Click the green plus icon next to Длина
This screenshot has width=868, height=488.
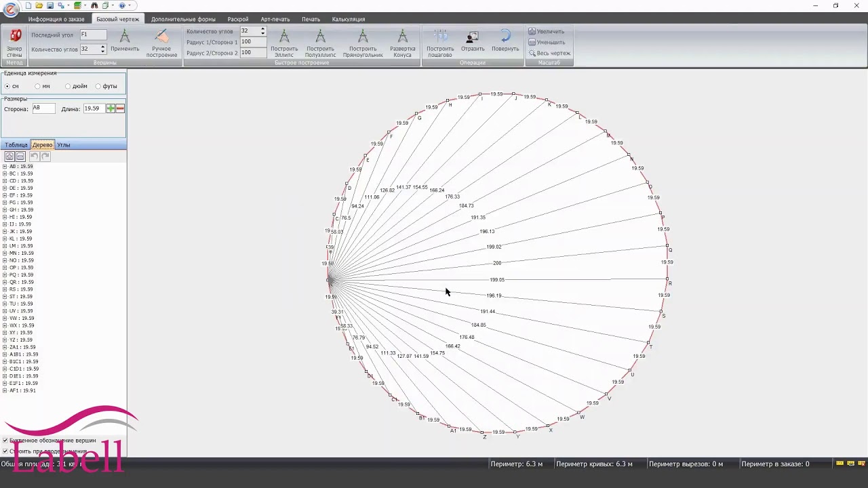tap(111, 108)
